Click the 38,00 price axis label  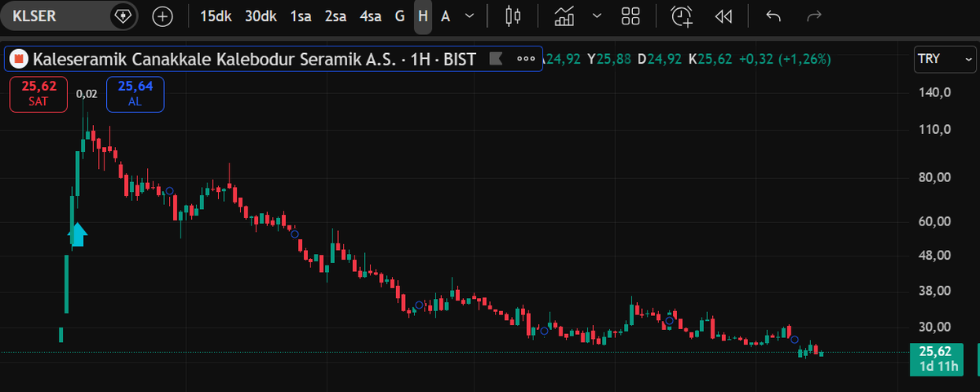934,291
